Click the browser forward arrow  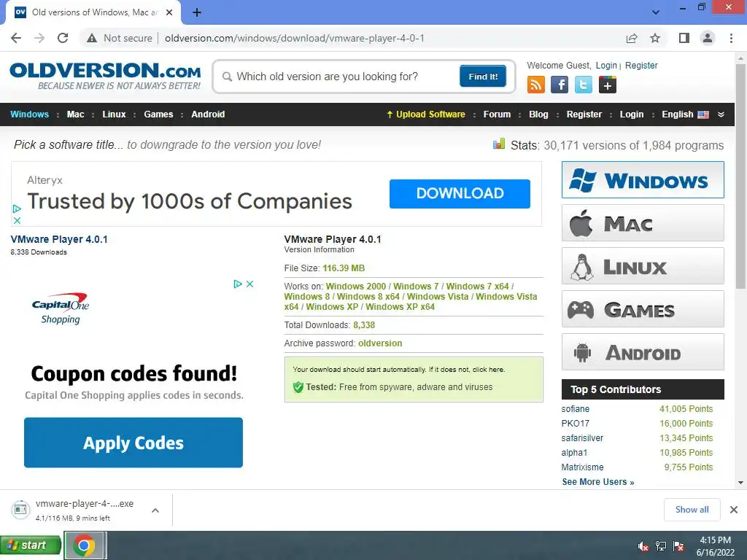[39, 38]
